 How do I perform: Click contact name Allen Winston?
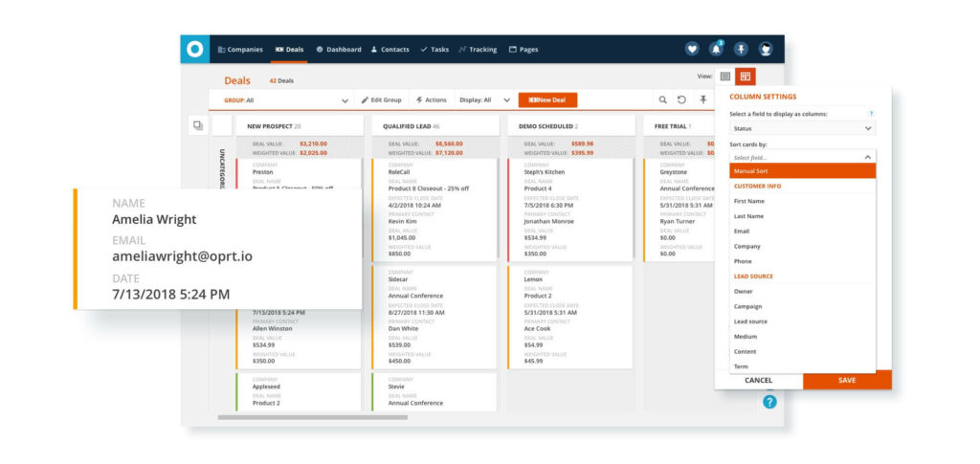[272, 328]
